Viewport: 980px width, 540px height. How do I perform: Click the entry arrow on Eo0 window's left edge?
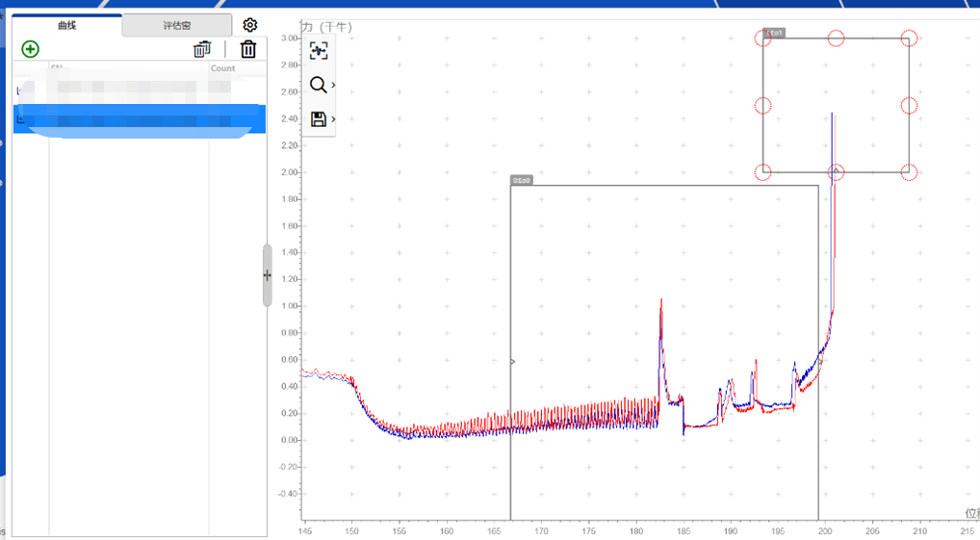pyautogui.click(x=512, y=362)
